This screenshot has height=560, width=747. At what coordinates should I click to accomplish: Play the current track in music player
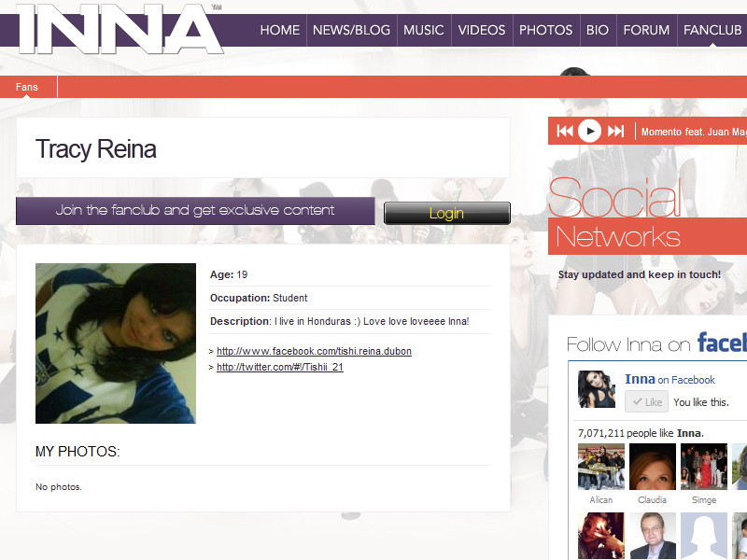[x=589, y=132]
